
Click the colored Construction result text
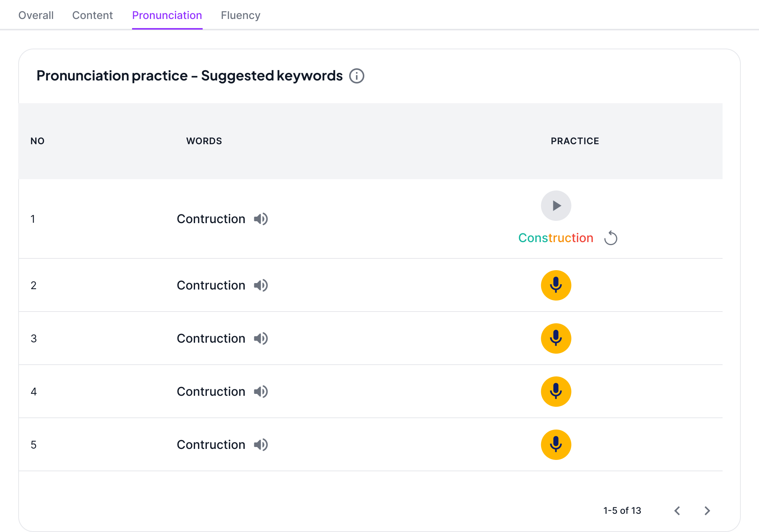(x=556, y=238)
